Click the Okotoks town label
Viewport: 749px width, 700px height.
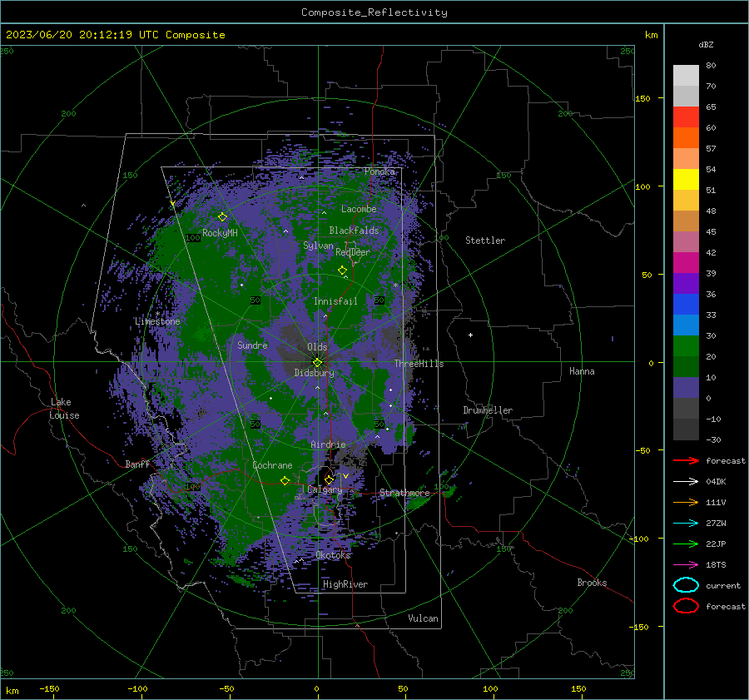(333, 555)
